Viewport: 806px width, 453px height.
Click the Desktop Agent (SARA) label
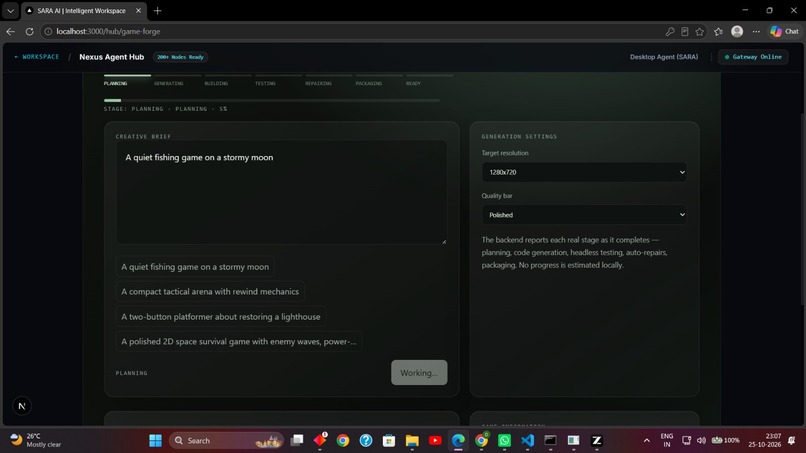(x=664, y=57)
